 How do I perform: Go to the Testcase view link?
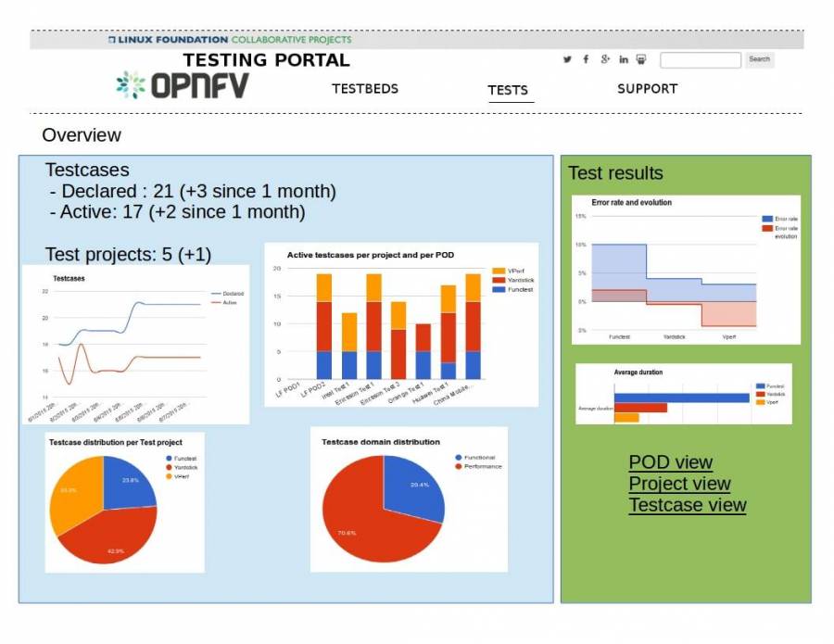687,505
